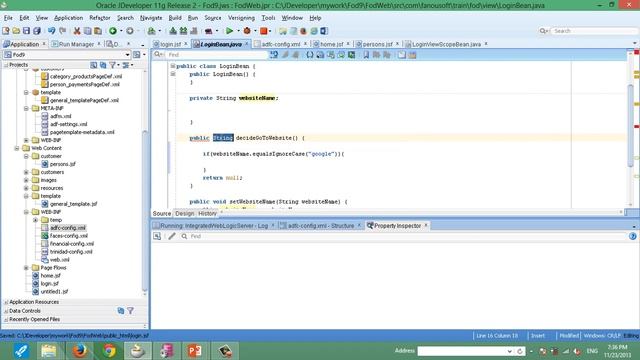
Task: Click the code braces icon in editor toolbar
Action: (310, 55)
